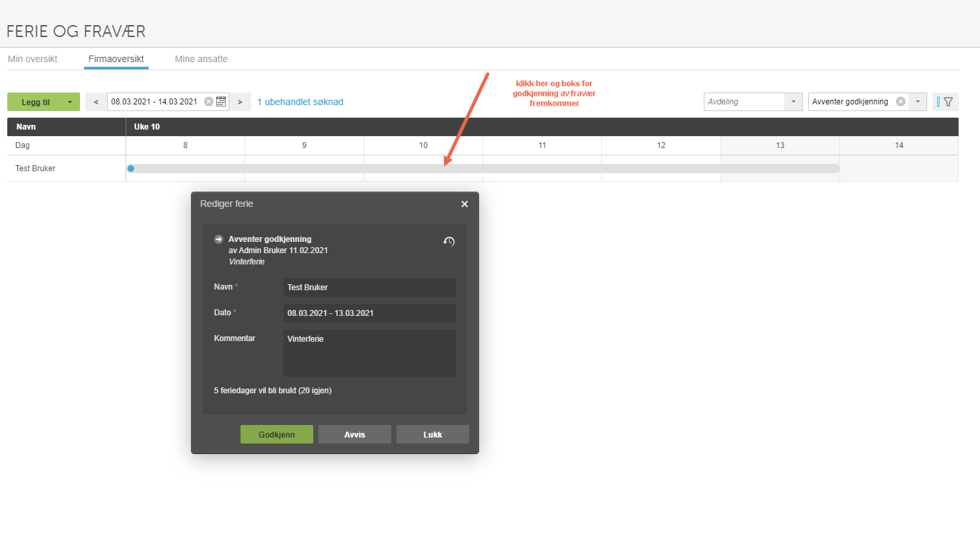The image size is (980, 542).
Task: Go to previous week with the < arrow
Action: click(x=96, y=102)
